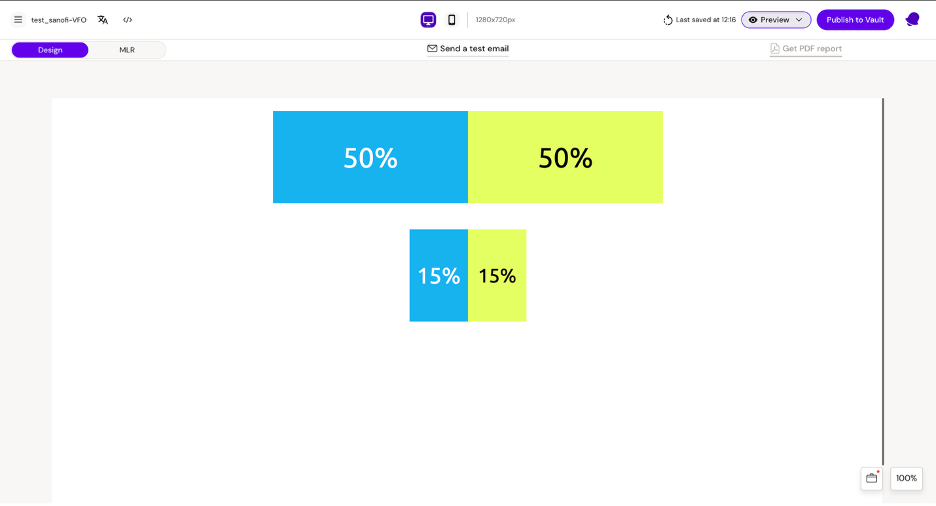Click the translate language icon
The height and width of the screenshot is (506, 936).
(103, 20)
